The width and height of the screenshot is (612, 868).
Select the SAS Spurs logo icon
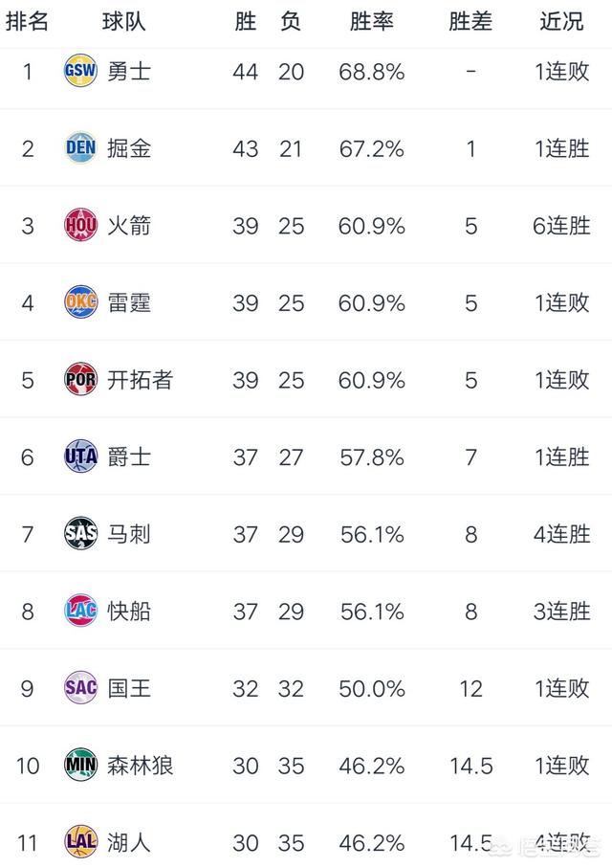click(80, 533)
